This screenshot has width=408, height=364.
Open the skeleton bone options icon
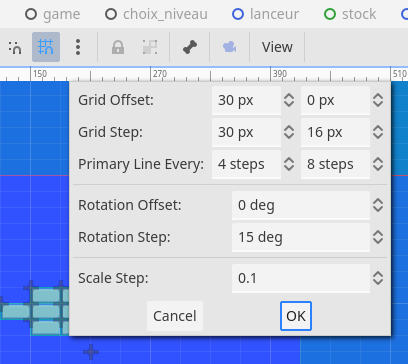click(190, 47)
